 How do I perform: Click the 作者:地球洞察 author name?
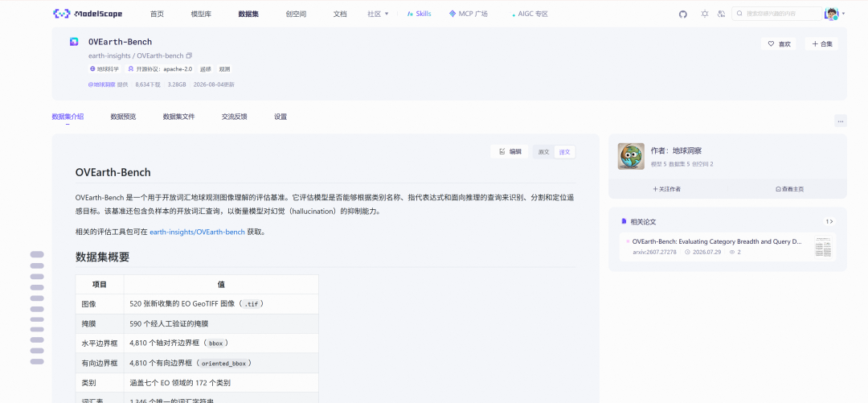677,150
